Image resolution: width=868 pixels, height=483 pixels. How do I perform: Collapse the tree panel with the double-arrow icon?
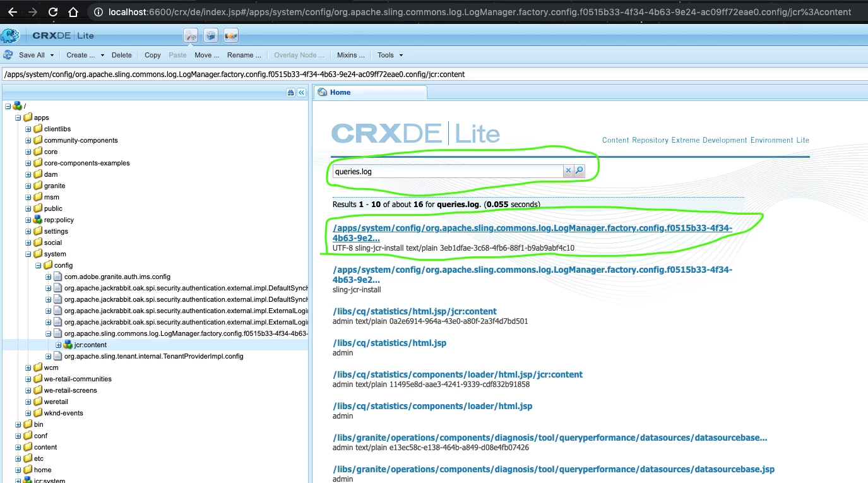click(302, 92)
